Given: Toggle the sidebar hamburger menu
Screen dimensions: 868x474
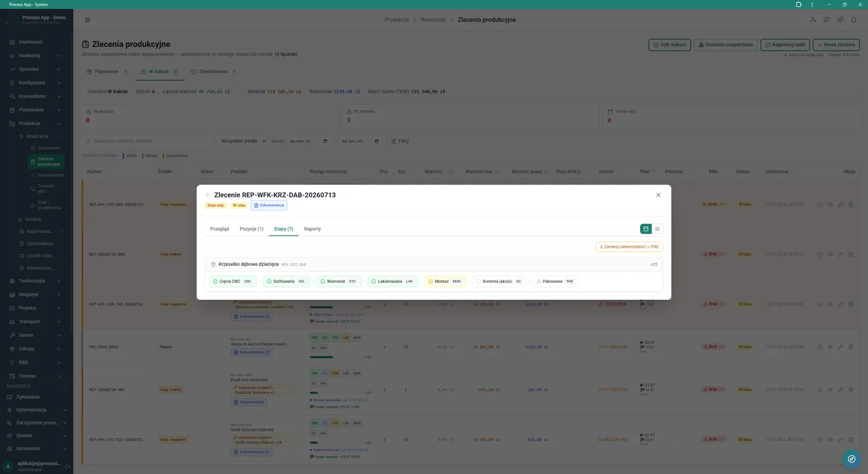Looking at the screenshot, I should tap(87, 20).
